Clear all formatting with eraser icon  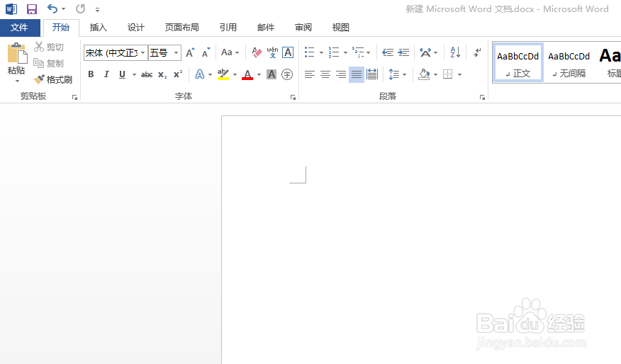(257, 52)
